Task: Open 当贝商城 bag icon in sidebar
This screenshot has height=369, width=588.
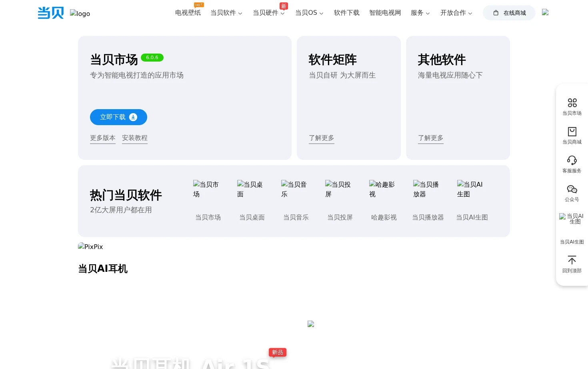Action: coord(572,132)
